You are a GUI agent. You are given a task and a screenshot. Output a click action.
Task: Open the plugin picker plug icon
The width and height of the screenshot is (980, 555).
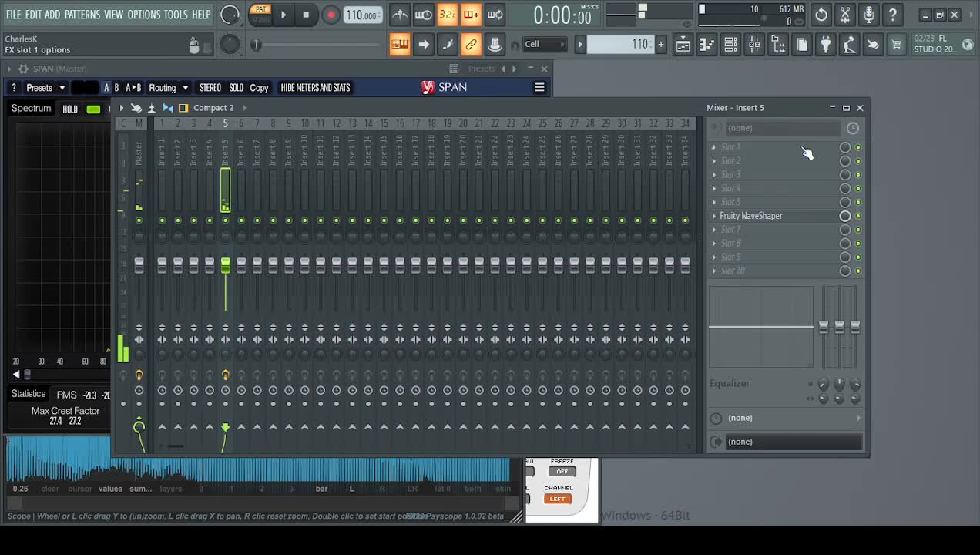pos(825,45)
